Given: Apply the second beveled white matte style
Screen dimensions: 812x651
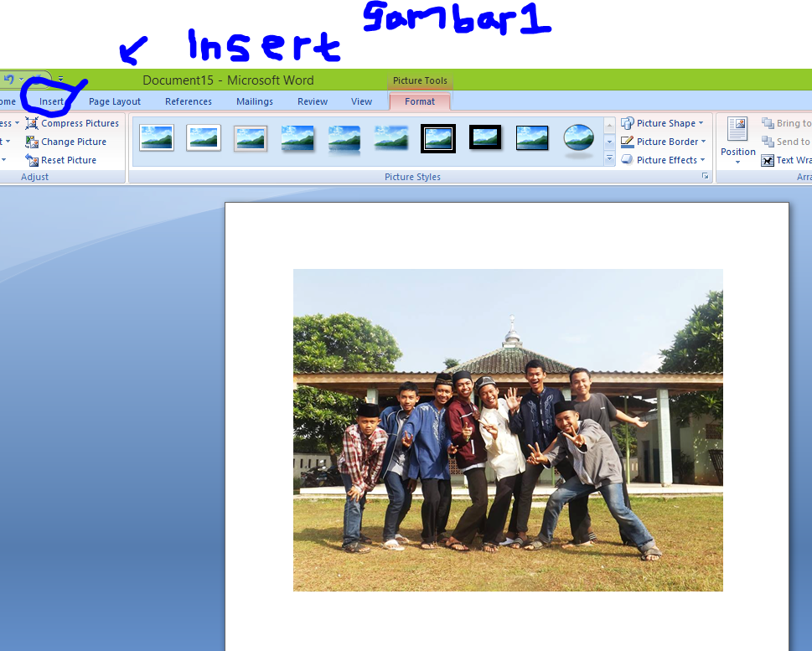Looking at the screenshot, I should (204, 137).
